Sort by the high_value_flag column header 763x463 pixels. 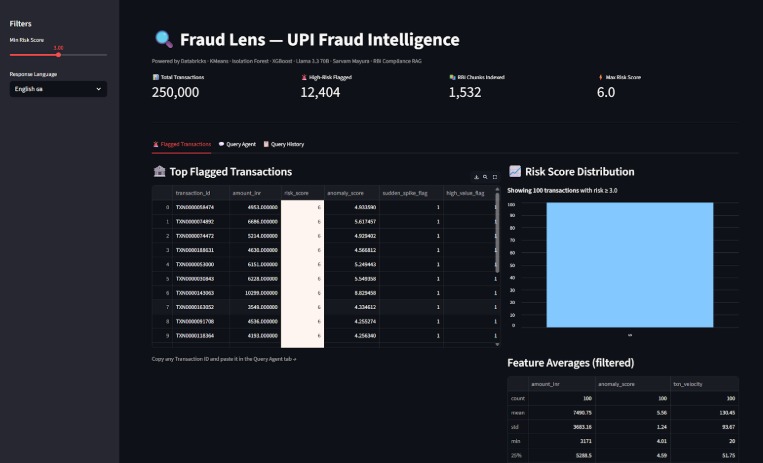tap(469, 193)
